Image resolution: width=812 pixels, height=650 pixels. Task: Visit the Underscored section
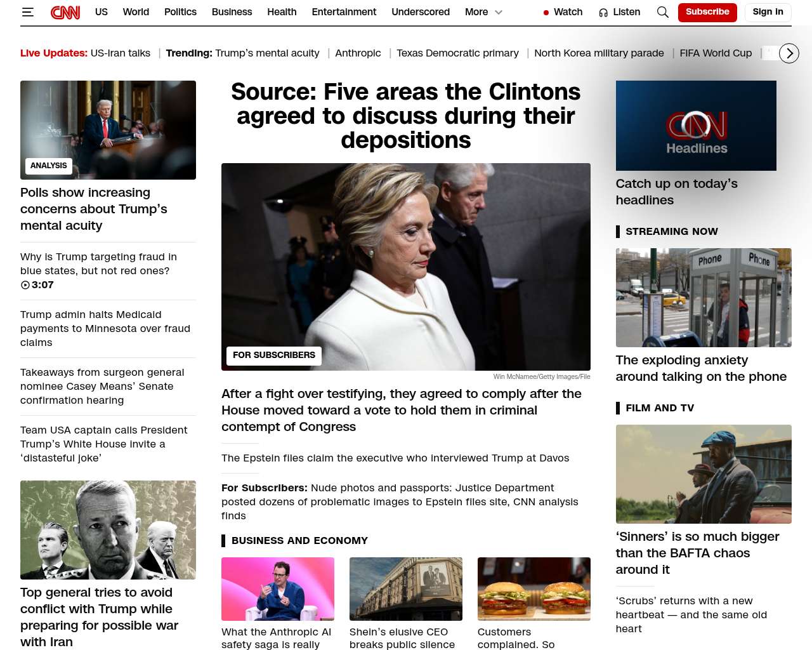tap(421, 12)
